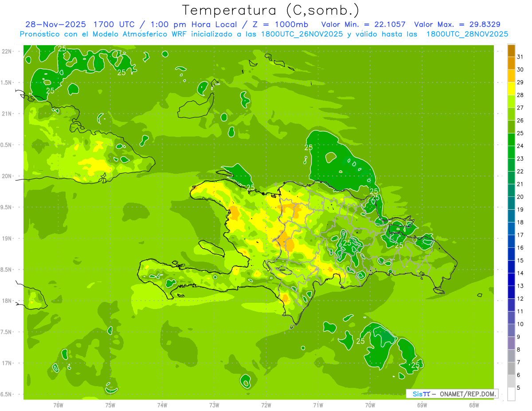Click the legend scale number "20"
Screen dimensions: 532x411
tap(520, 197)
